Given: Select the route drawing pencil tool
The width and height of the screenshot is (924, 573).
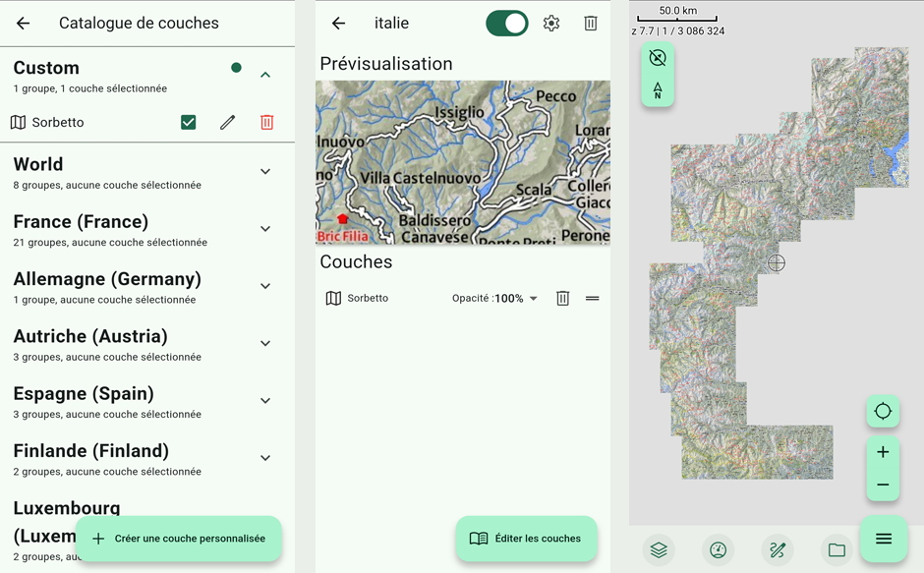Looking at the screenshot, I should tap(777, 550).
